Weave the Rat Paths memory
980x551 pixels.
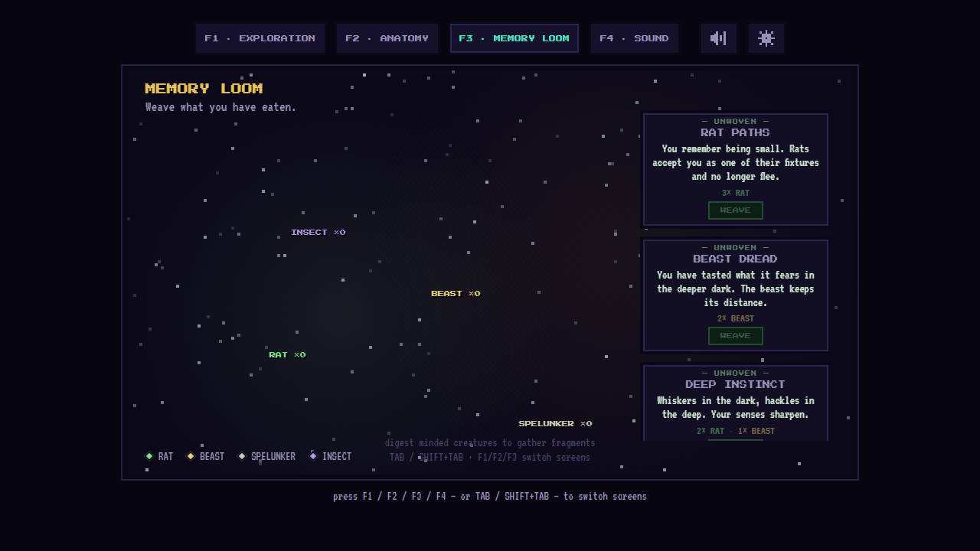coord(736,210)
